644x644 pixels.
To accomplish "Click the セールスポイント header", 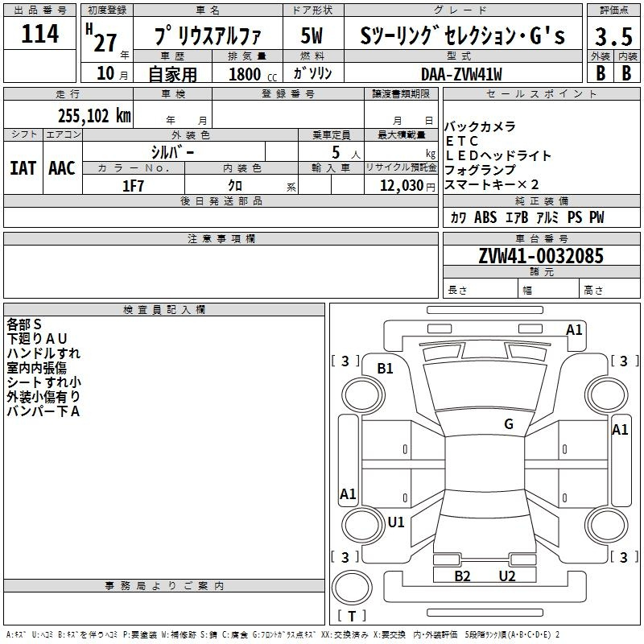I will pyautogui.click(x=541, y=93).
